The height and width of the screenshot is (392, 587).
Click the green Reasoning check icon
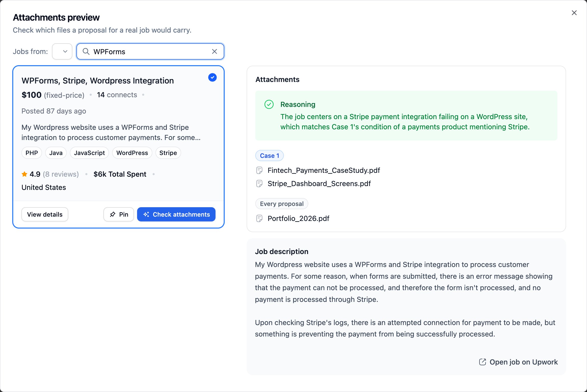tap(269, 104)
